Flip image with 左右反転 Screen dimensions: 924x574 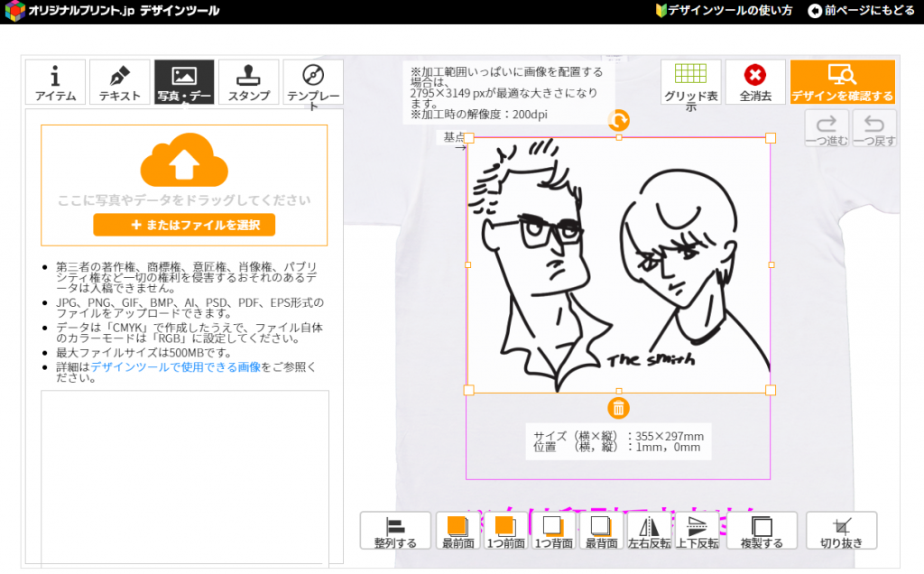click(649, 531)
